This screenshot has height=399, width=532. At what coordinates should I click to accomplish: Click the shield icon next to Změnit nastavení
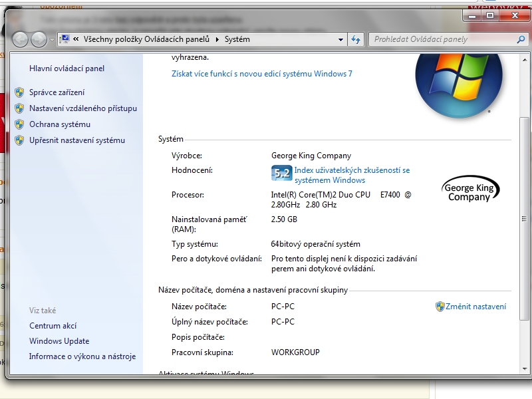click(x=440, y=307)
